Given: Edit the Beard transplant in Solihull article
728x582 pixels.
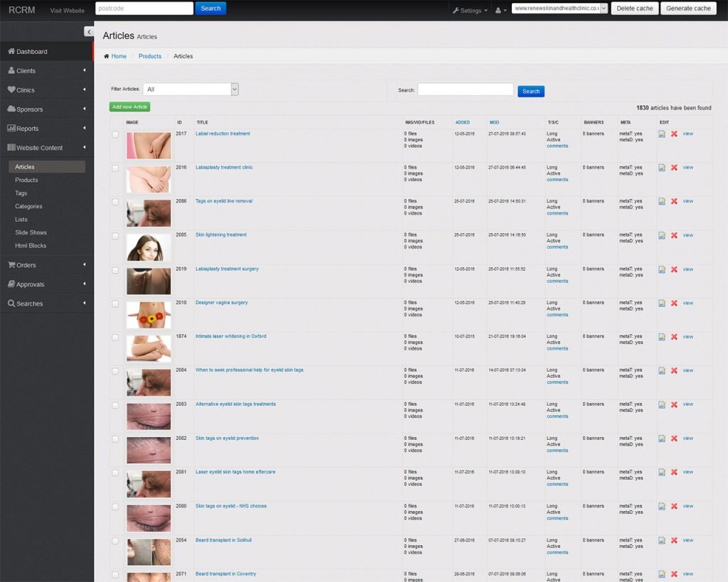Looking at the screenshot, I should [662, 540].
